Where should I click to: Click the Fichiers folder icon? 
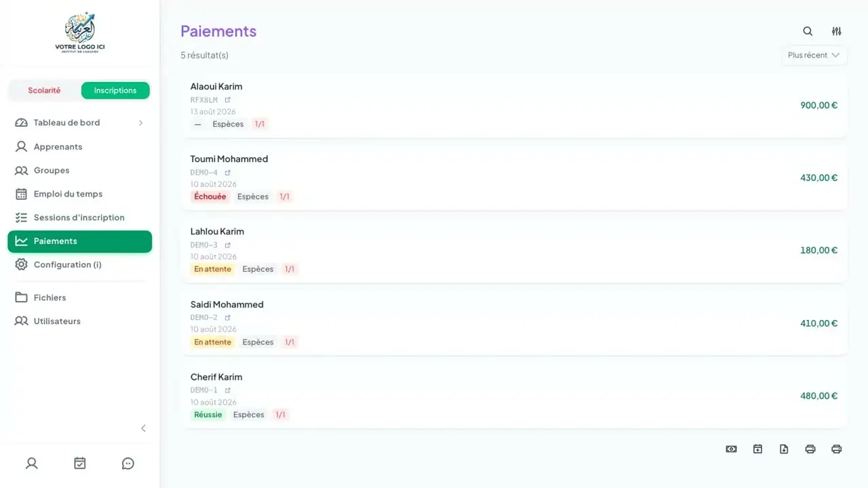point(22,298)
